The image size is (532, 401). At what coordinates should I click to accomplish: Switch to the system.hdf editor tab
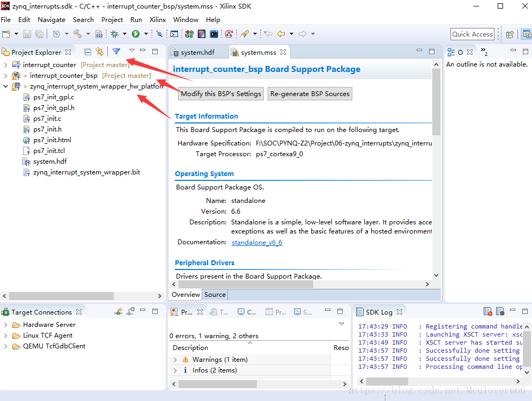tap(197, 53)
